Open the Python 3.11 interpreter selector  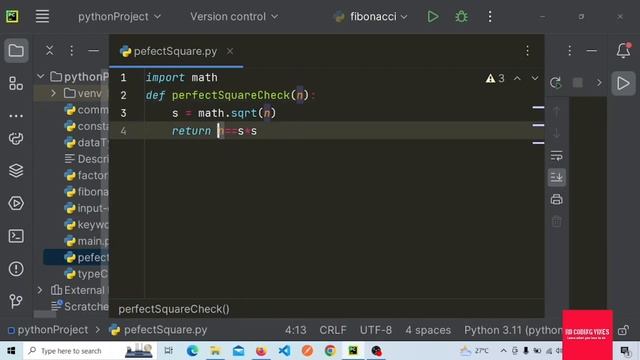click(x=513, y=330)
